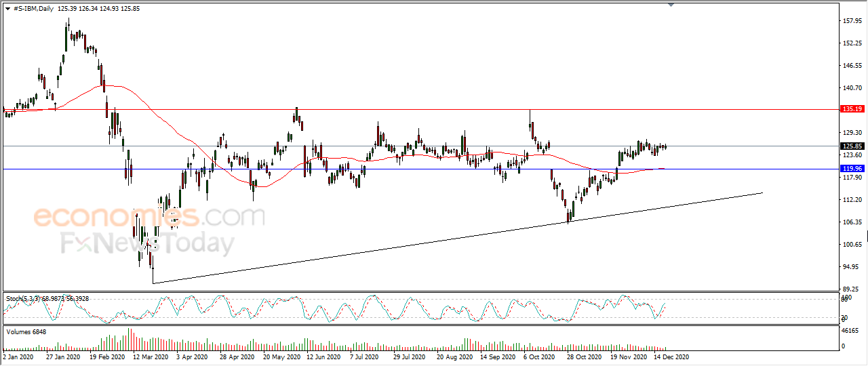Select the blue 119.96 price label
The height and width of the screenshot is (366, 868).
click(851, 168)
